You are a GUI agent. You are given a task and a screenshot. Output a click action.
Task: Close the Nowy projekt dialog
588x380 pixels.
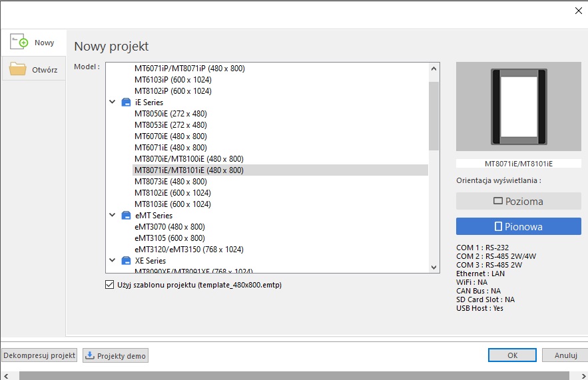point(578,11)
